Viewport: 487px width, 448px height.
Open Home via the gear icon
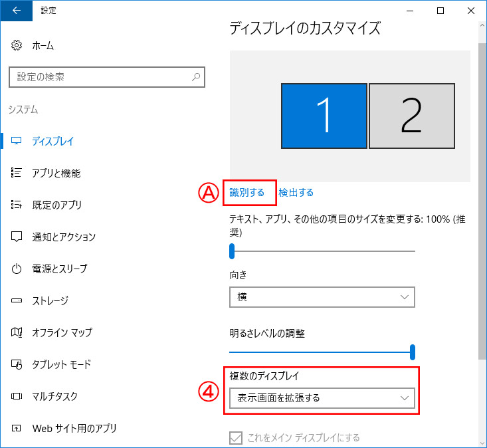point(17,46)
